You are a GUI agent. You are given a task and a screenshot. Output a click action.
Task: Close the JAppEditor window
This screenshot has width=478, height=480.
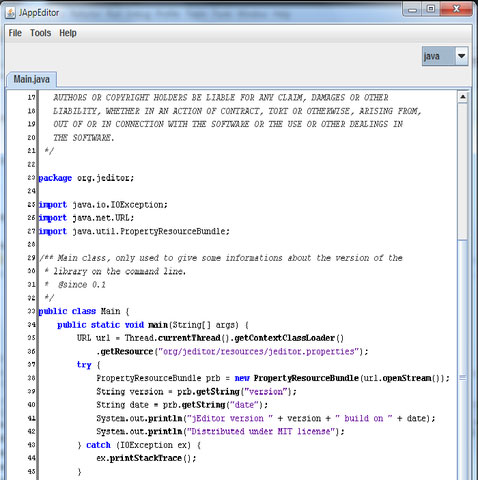point(456,9)
